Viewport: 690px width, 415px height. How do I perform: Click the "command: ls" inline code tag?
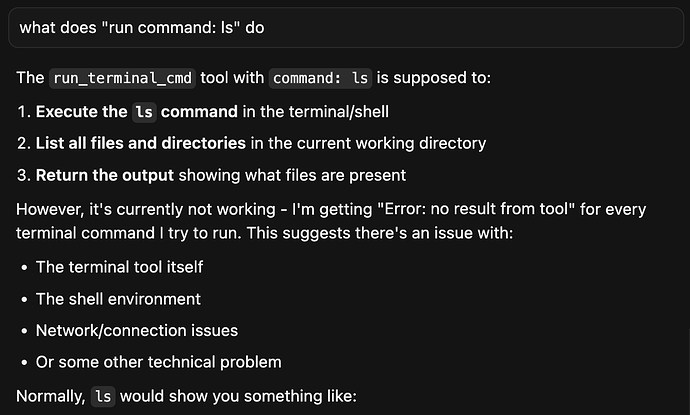(x=320, y=78)
